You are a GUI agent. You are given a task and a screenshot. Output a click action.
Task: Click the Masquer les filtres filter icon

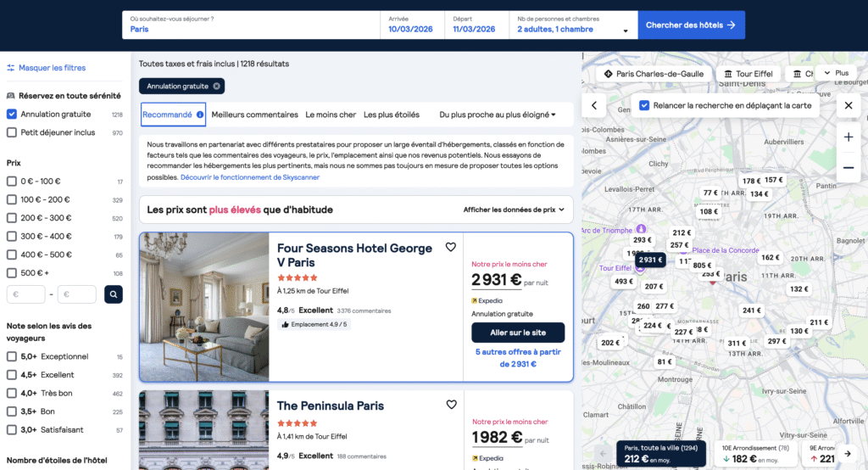pyautogui.click(x=10, y=68)
